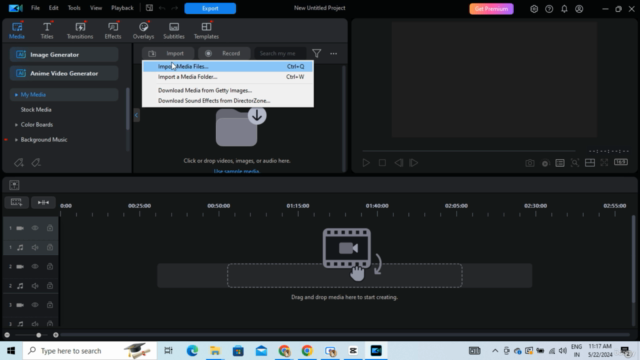The height and width of the screenshot is (360, 640).
Task: Toggle visibility of video track 2
Action: pyautogui.click(x=35, y=267)
